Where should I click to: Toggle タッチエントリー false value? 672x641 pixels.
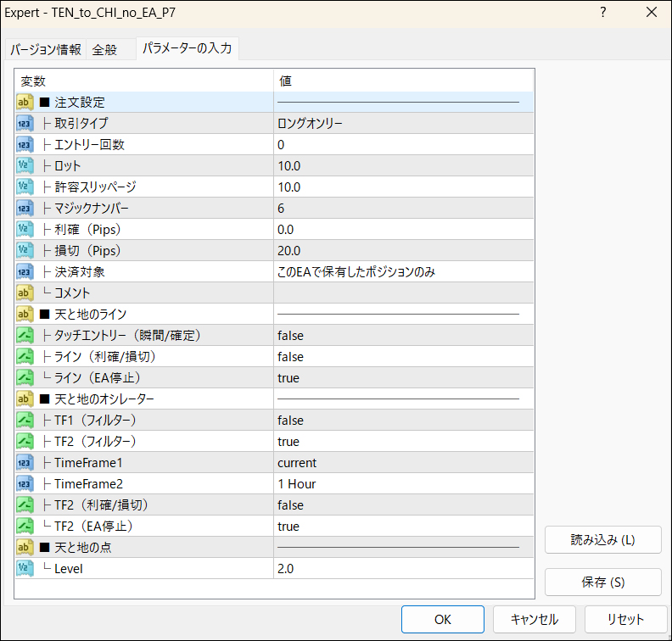(x=403, y=335)
